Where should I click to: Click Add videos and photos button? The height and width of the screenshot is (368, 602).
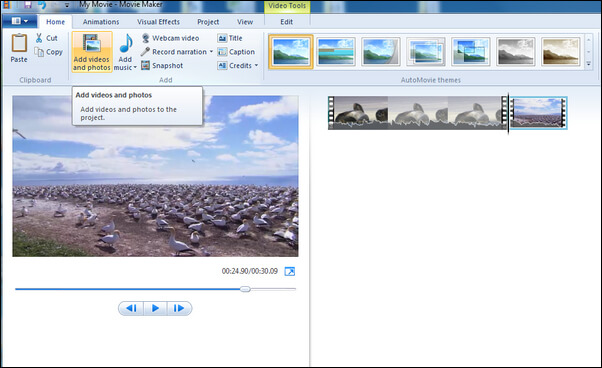pos(92,52)
